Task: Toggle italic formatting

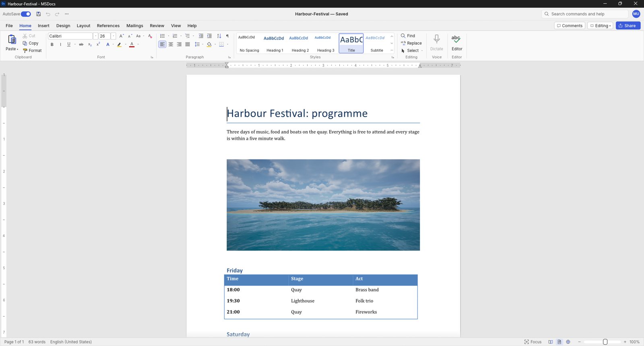Action: [60, 45]
